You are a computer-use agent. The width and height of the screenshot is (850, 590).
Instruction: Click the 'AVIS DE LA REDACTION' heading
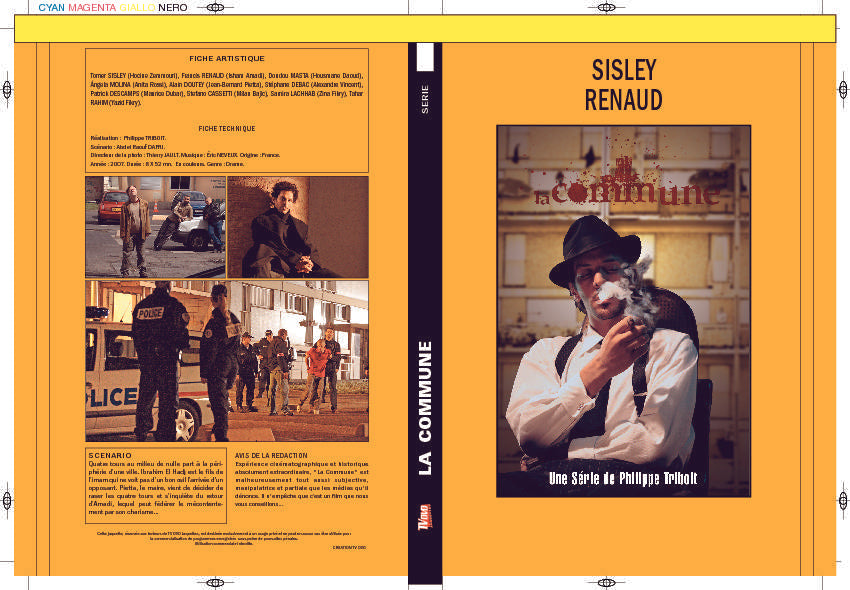[271, 455]
